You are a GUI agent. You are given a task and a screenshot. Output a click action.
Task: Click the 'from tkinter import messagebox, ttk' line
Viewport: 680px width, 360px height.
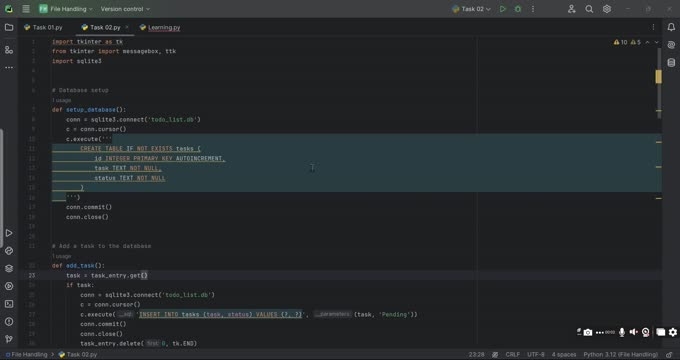pyautogui.click(x=114, y=51)
